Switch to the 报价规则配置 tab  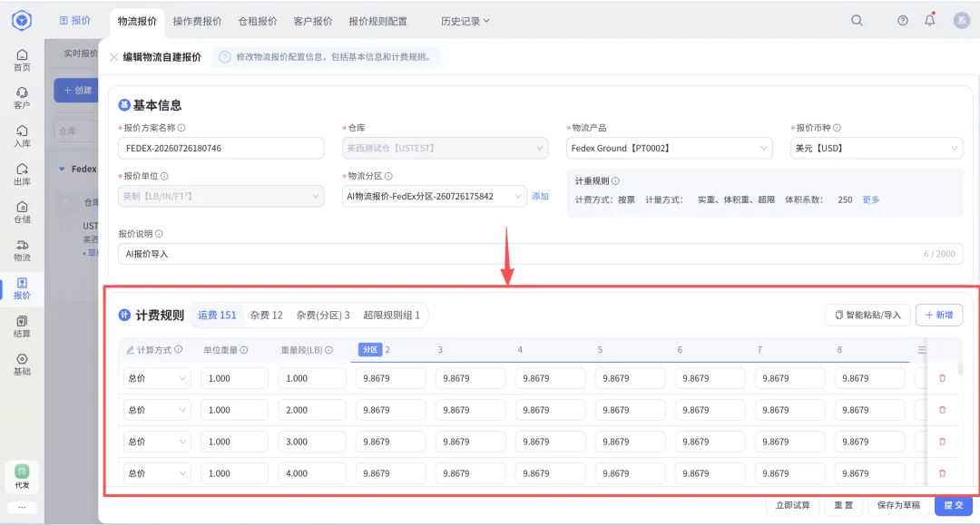[x=377, y=21]
